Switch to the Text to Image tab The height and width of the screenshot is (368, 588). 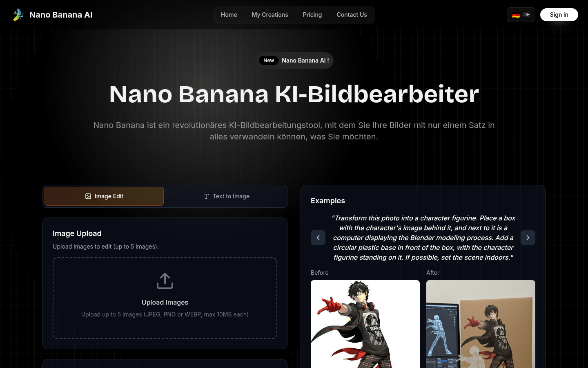pyautogui.click(x=226, y=196)
